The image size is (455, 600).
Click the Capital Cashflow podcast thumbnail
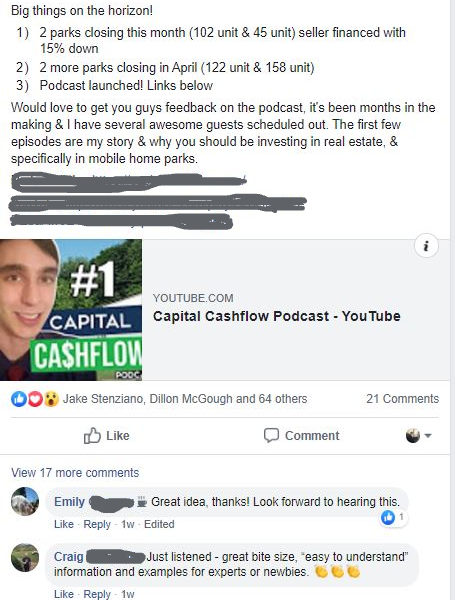[71, 310]
